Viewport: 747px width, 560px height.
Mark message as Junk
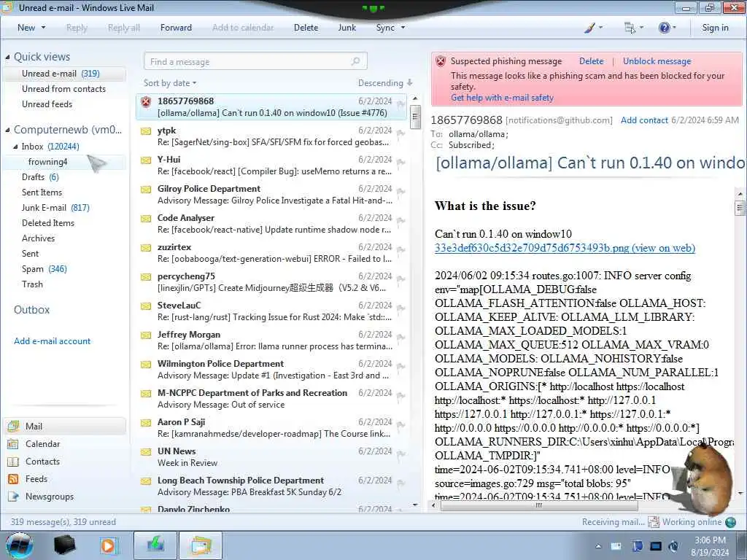tap(347, 28)
